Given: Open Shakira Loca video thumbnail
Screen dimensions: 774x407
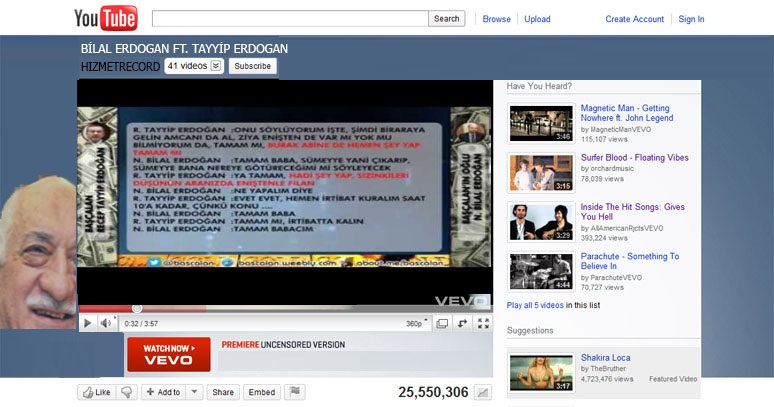Looking at the screenshot, I should point(541,373).
